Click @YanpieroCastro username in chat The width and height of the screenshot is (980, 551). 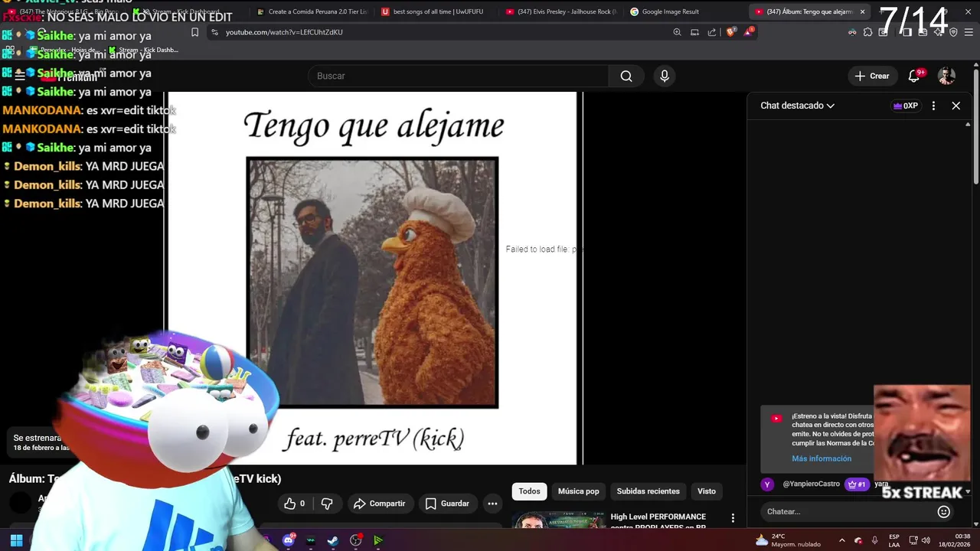click(811, 484)
